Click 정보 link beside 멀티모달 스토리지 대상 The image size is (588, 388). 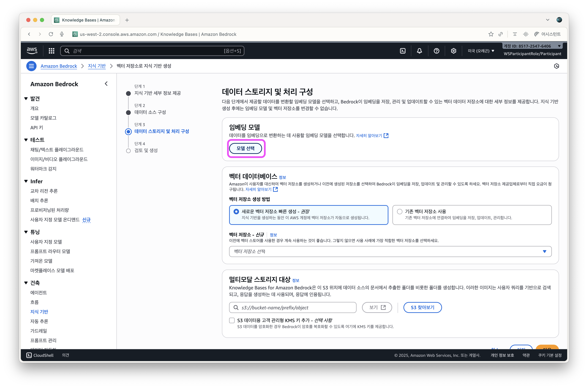tap(296, 280)
